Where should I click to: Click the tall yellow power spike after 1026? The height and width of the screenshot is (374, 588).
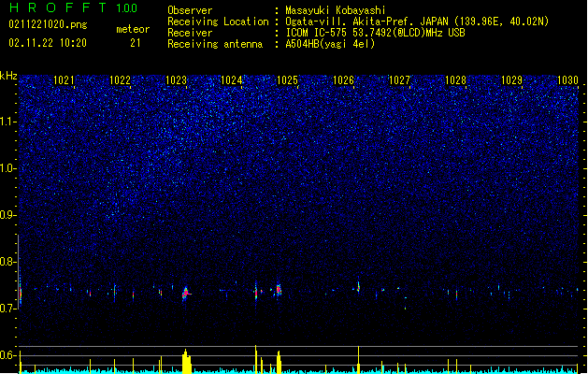pos(358,360)
